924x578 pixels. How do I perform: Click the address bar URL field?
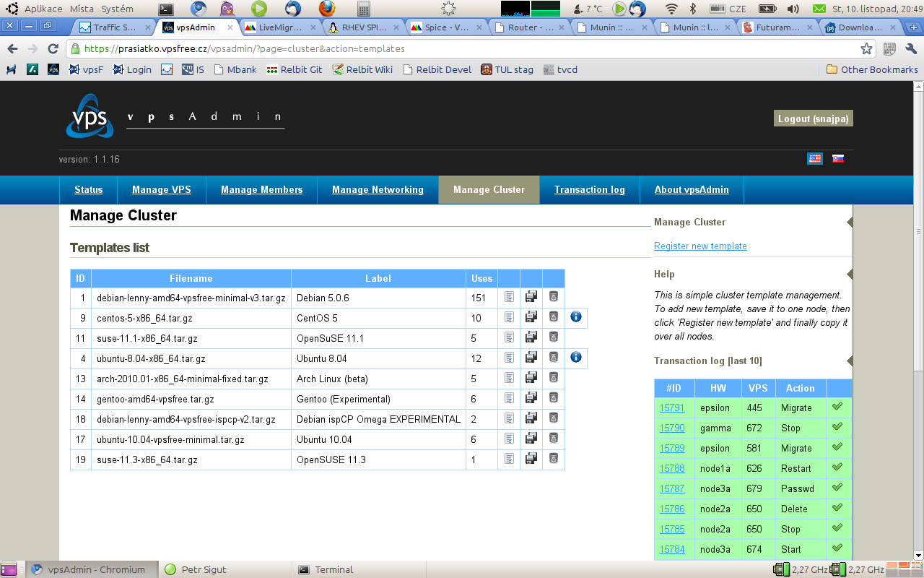click(x=469, y=49)
